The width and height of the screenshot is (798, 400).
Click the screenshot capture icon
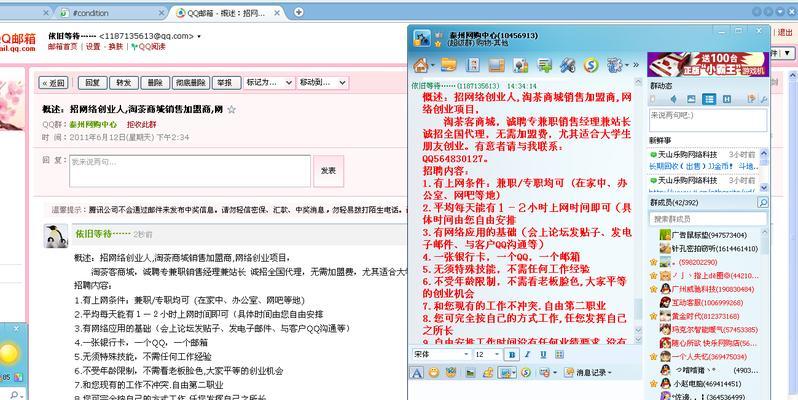point(504,373)
